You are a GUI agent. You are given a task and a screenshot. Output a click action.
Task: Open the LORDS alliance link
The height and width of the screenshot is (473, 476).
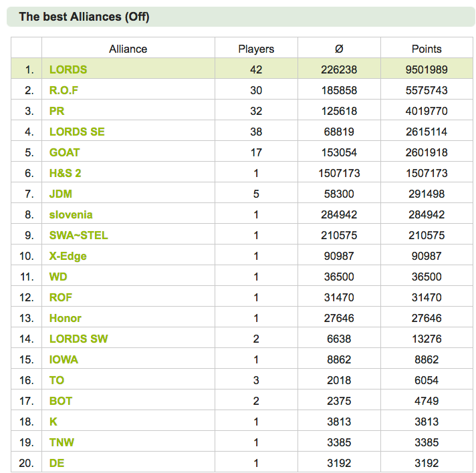(x=68, y=69)
